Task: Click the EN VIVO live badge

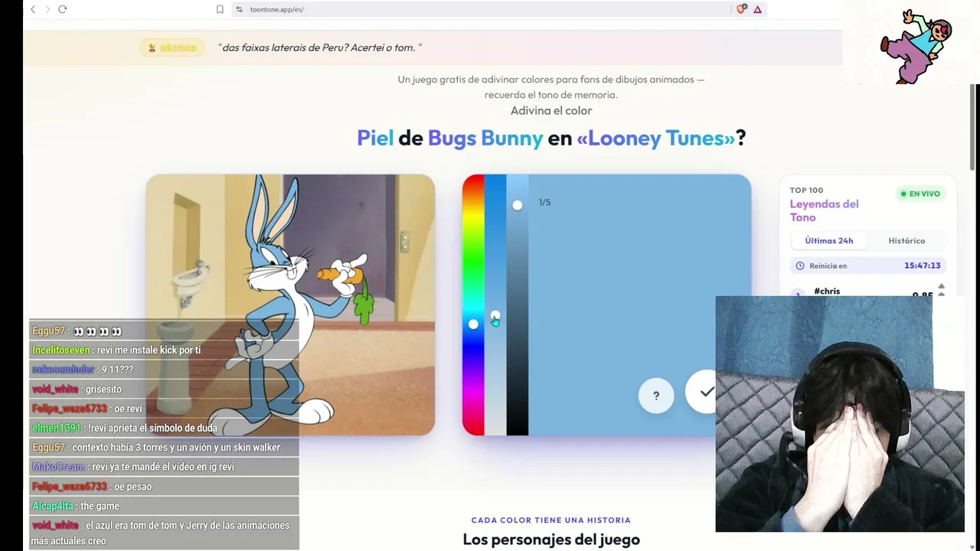Action: coord(920,194)
